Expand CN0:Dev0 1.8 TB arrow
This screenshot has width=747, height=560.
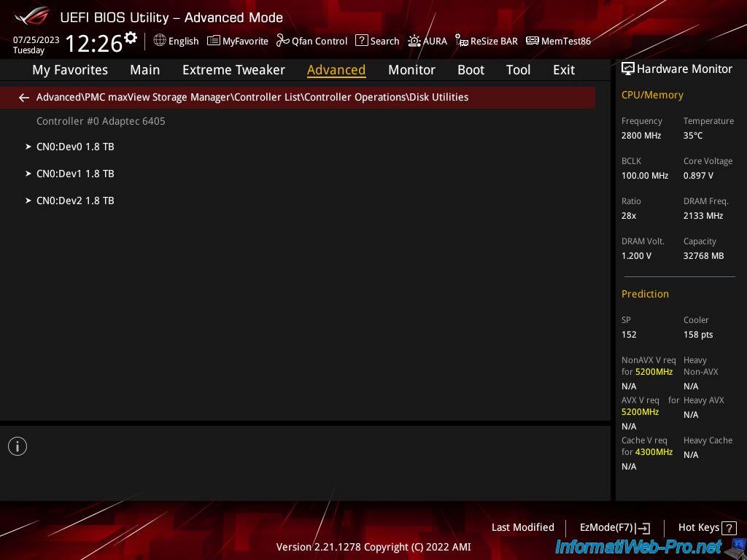[28, 147]
